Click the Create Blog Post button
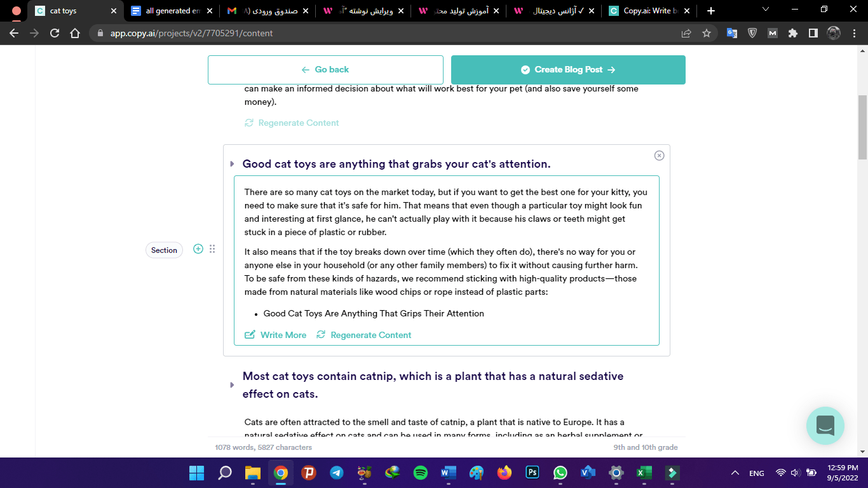 [568, 70]
